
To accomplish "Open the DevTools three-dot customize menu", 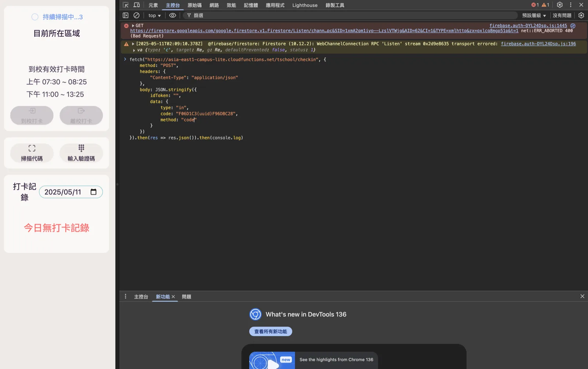I will click(571, 5).
